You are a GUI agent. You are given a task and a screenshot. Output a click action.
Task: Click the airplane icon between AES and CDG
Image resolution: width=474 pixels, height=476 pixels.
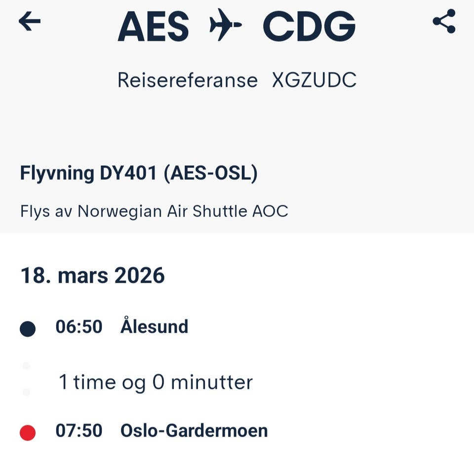click(226, 26)
